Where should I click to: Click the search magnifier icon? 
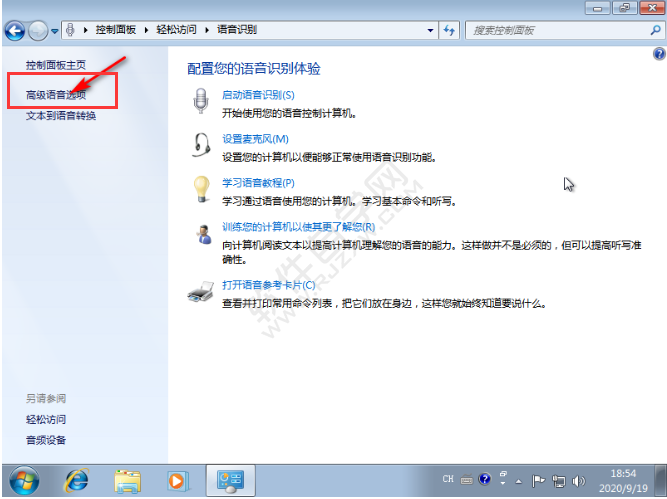point(656,30)
